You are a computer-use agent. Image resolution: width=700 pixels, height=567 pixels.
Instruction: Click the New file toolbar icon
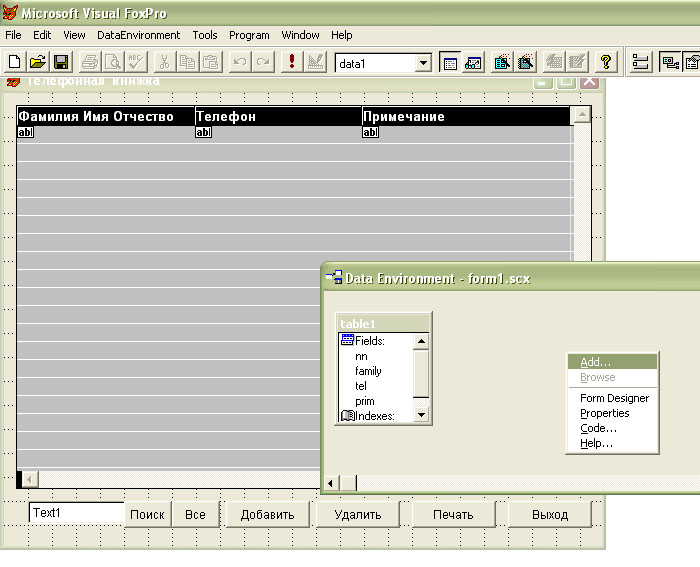pyautogui.click(x=14, y=62)
